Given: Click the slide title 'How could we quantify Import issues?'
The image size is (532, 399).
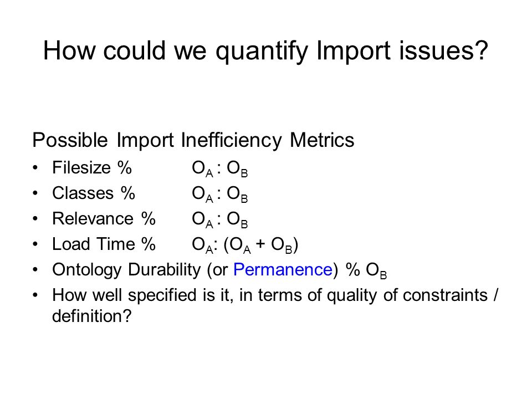Looking at the screenshot, I should (x=265, y=51).
